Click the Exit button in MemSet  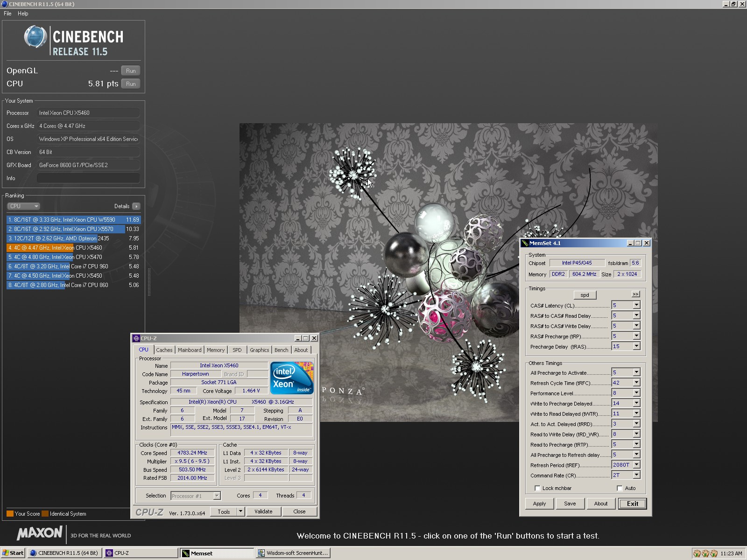[633, 504]
